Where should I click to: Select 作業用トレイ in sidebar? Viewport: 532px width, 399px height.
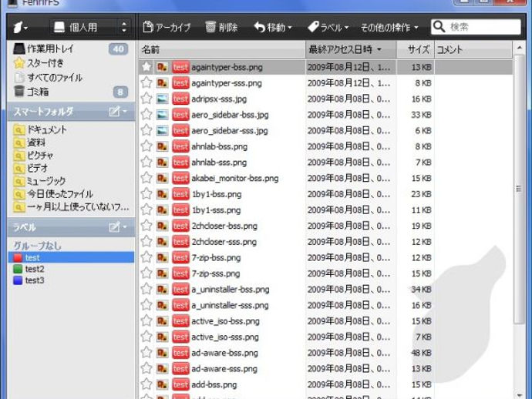71,49
